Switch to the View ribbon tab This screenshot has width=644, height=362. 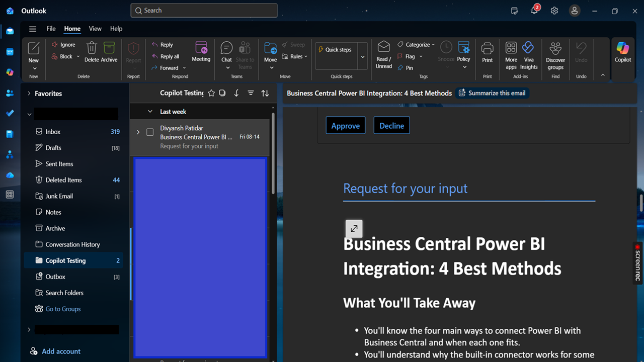95,29
